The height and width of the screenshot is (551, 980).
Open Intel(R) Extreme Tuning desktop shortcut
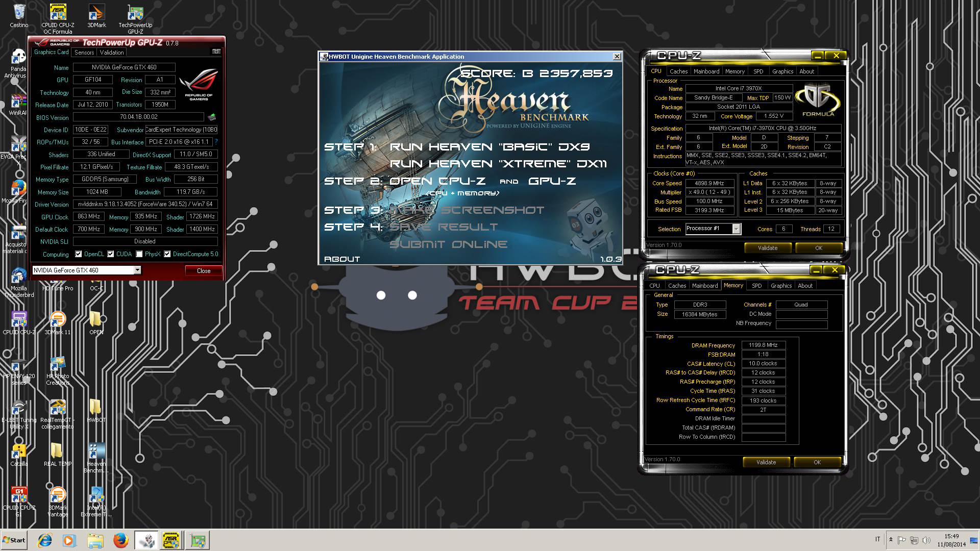tap(96, 503)
